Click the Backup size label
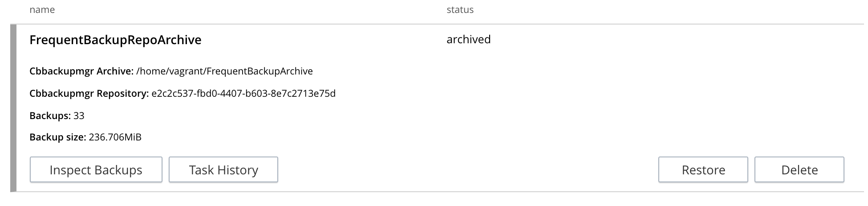Image resolution: width=868 pixels, height=206 pixels. pyautogui.click(x=58, y=137)
